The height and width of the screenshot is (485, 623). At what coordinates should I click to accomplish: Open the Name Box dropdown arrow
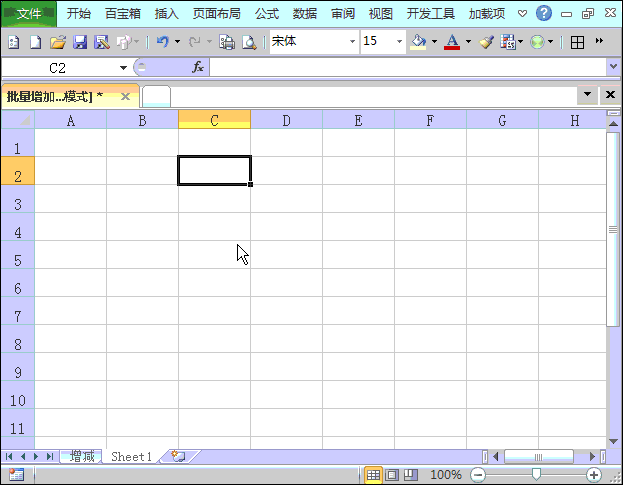123,68
